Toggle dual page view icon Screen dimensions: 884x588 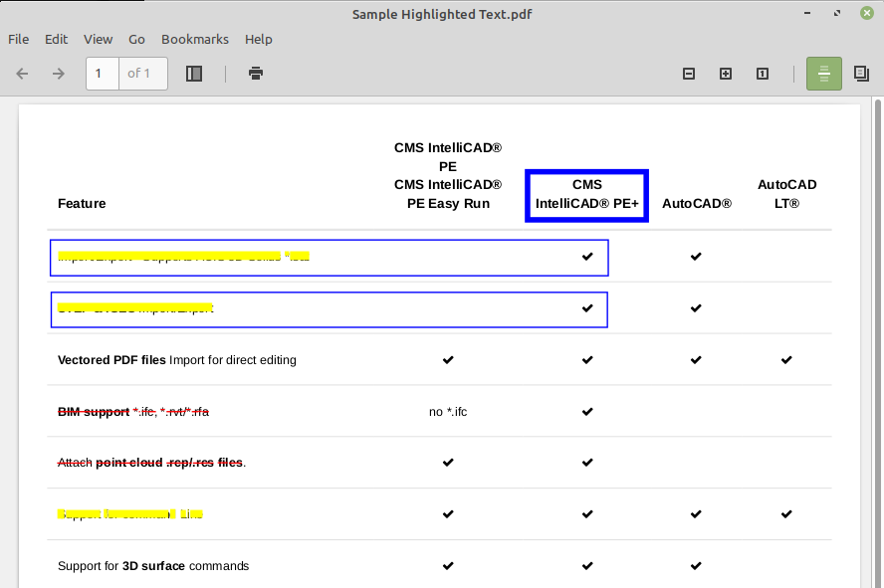[861, 74]
